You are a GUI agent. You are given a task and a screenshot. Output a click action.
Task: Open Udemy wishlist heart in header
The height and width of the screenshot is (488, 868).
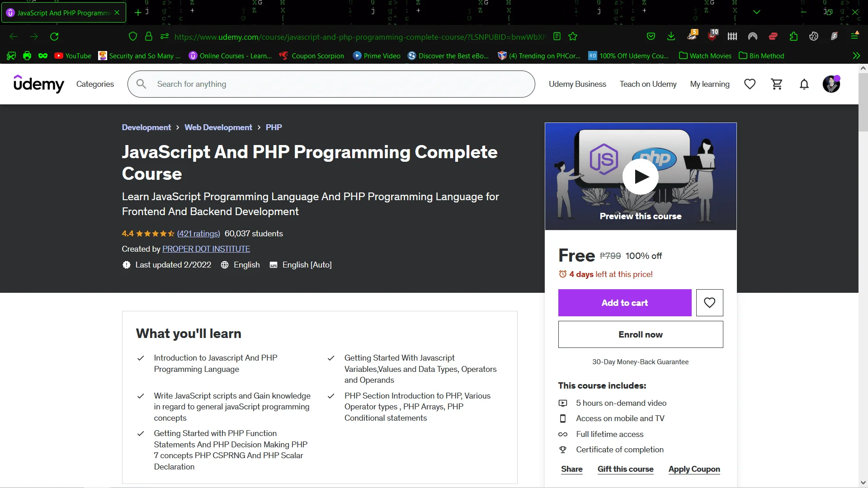pyautogui.click(x=750, y=84)
